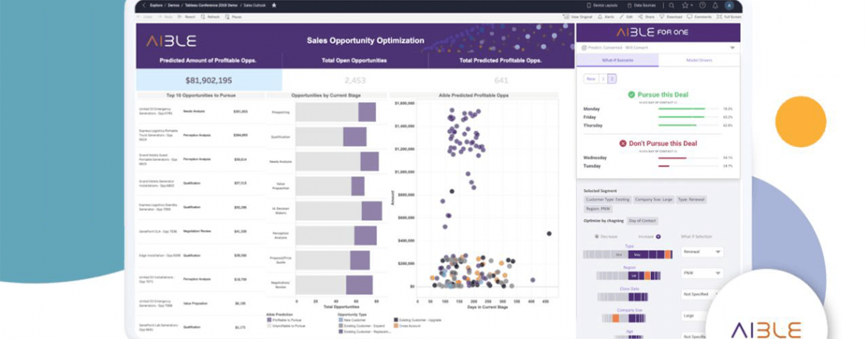The height and width of the screenshot is (339, 868).
Task: Click the Download button
Action: [x=671, y=17]
